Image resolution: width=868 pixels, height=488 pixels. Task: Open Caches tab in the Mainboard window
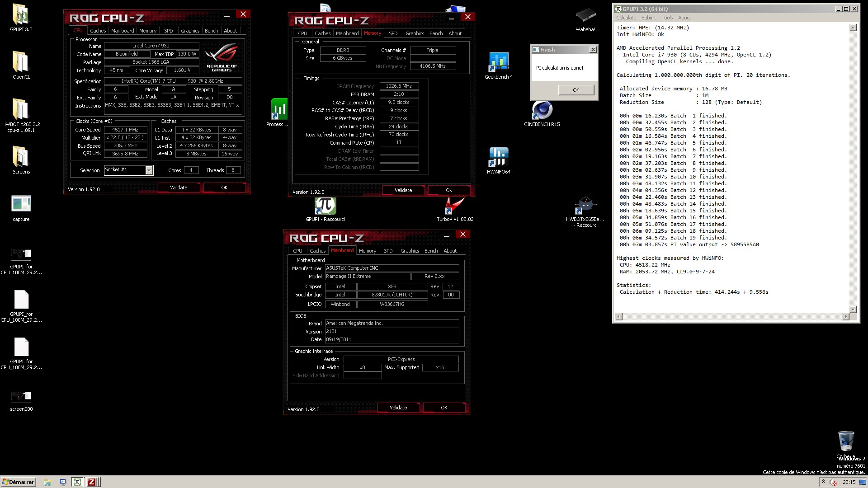pos(318,251)
